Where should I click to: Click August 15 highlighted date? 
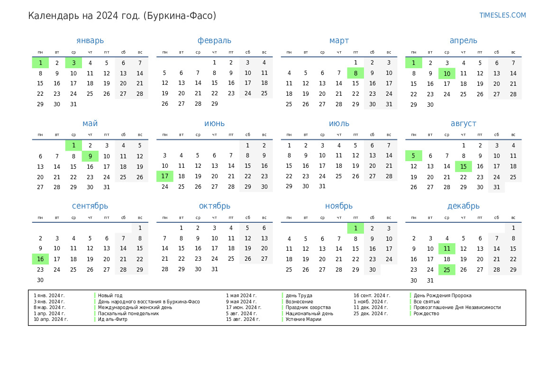point(463,166)
